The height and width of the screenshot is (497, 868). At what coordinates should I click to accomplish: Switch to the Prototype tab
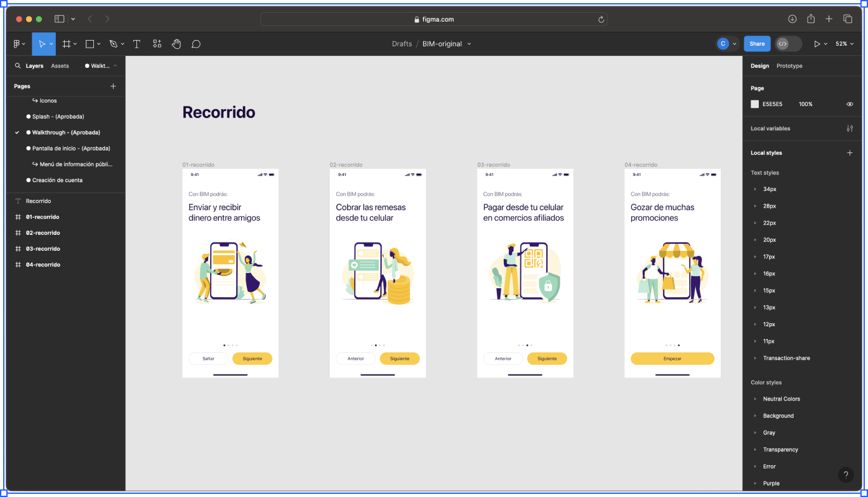pos(789,66)
